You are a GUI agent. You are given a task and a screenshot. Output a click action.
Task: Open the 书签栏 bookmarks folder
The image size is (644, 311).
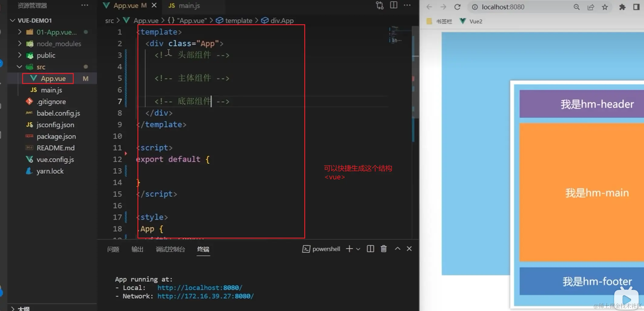[x=439, y=21]
